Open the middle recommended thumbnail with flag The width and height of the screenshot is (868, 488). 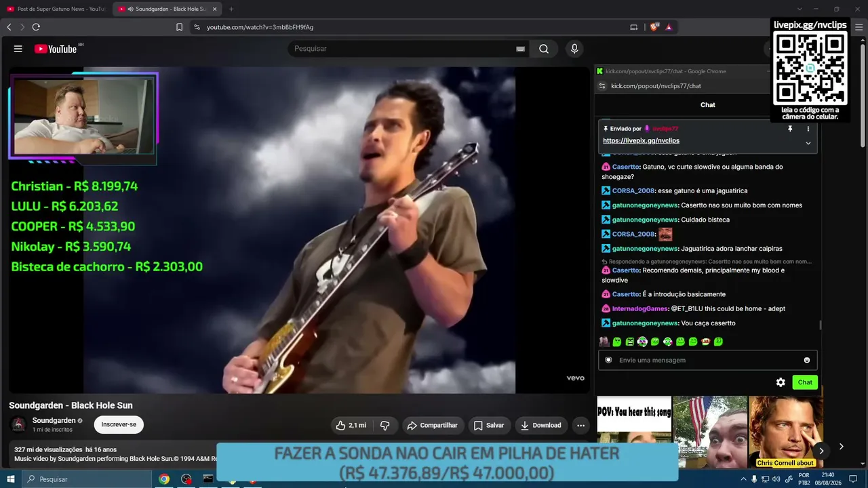point(710,432)
